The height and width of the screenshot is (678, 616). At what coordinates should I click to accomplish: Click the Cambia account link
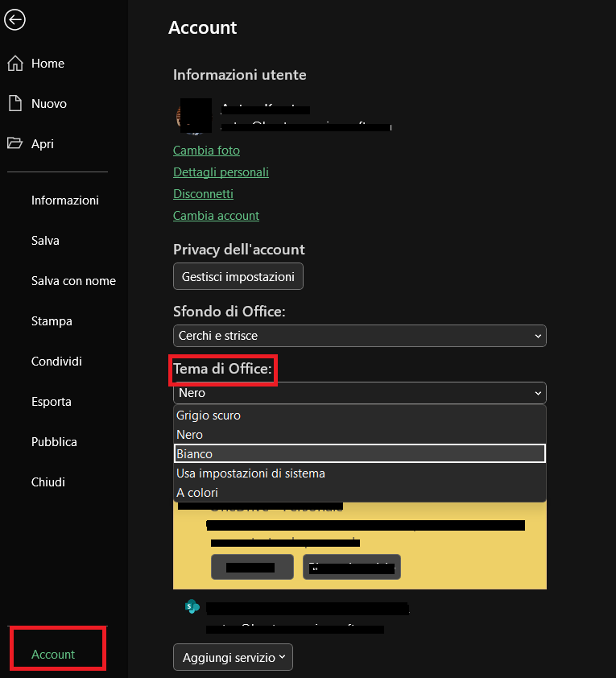click(x=216, y=216)
